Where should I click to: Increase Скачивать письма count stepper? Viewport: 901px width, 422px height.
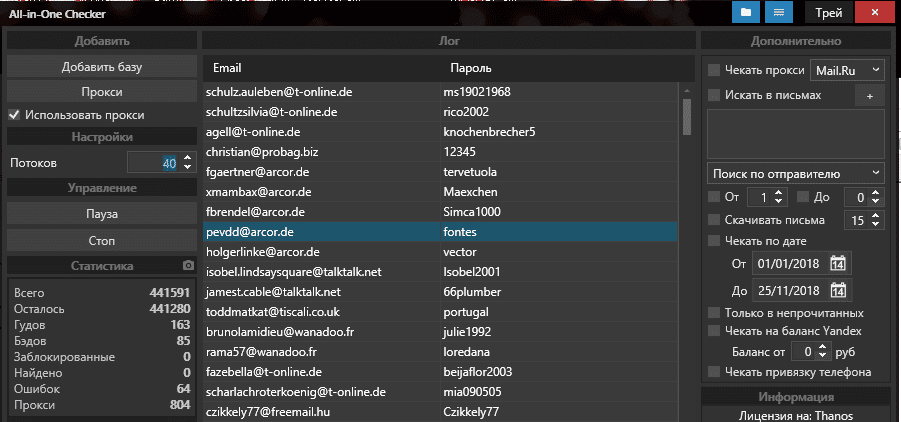coord(875,216)
